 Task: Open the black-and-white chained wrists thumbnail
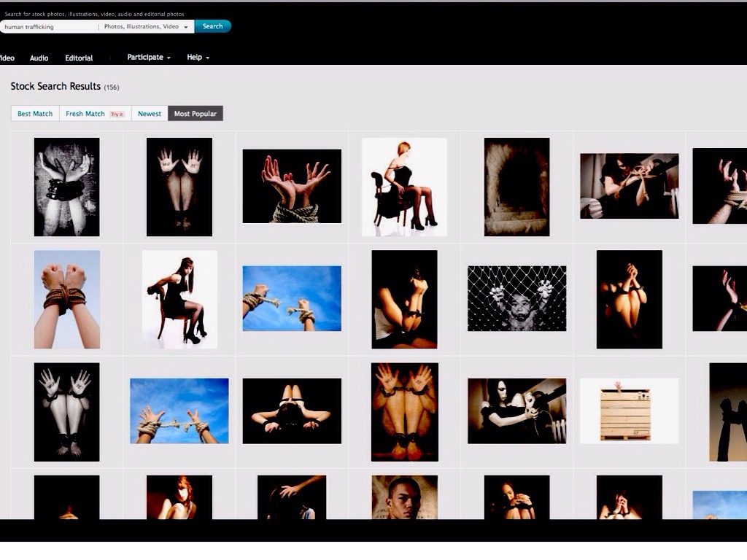[x=67, y=187]
